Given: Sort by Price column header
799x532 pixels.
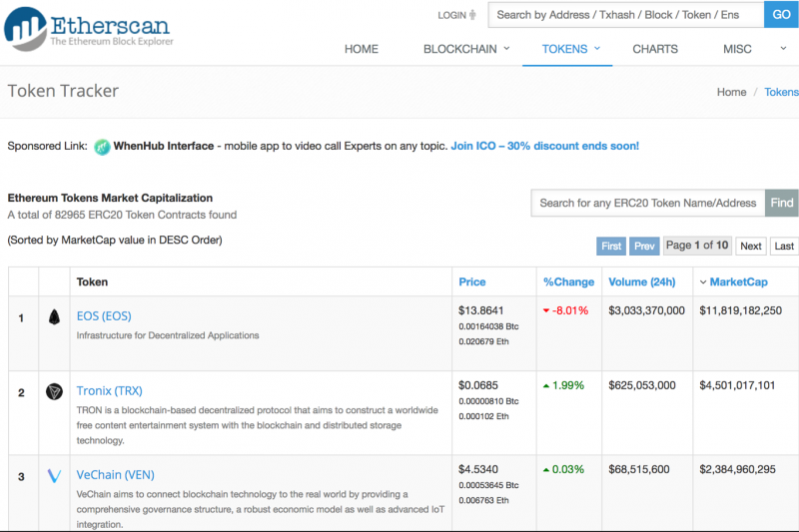Looking at the screenshot, I should [x=471, y=282].
